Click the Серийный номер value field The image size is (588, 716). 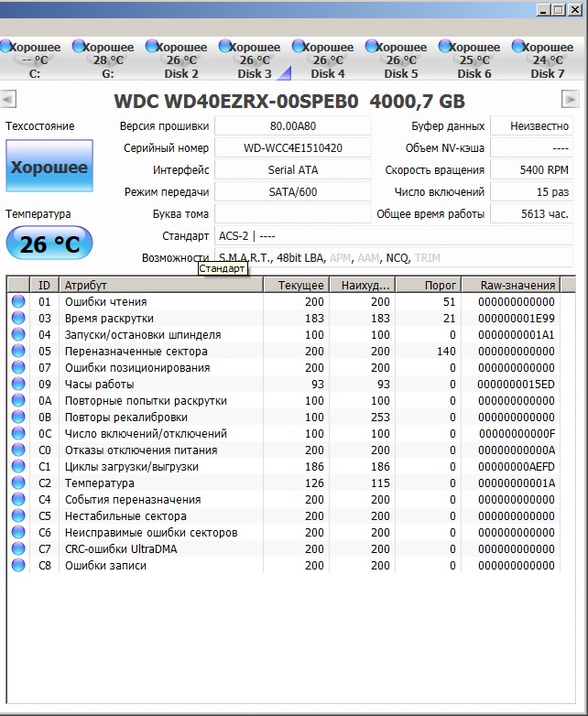pos(293,147)
